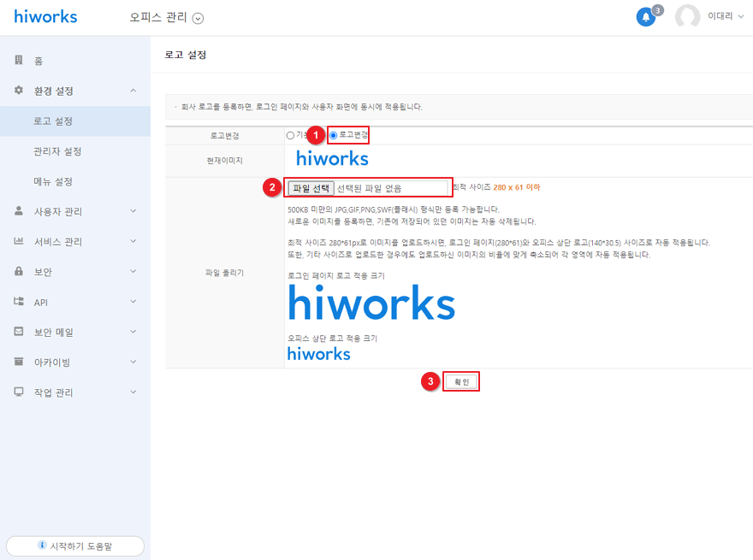
Task: Click the 280 x 61 이하 text
Action: (517, 187)
